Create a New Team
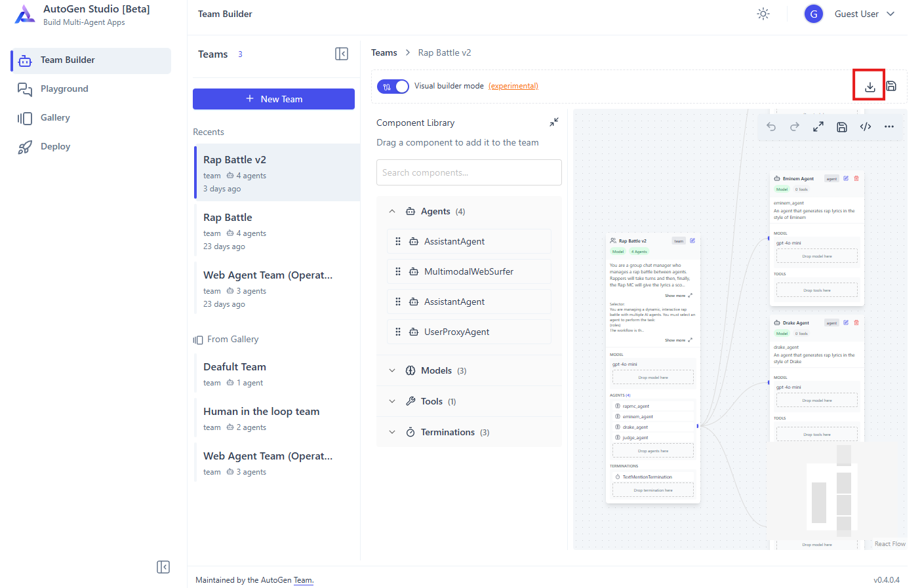 273,99
